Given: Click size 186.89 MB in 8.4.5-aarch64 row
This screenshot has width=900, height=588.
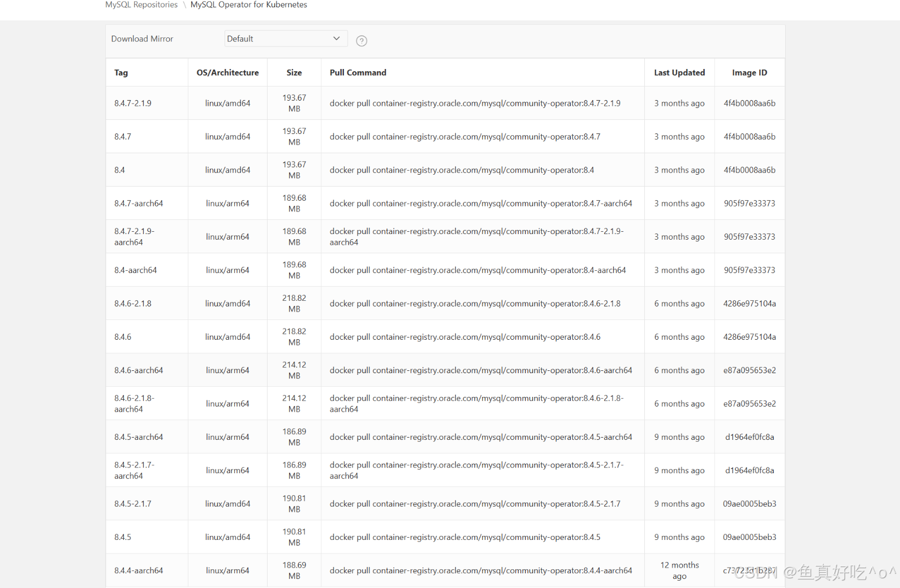Looking at the screenshot, I should [294, 436].
